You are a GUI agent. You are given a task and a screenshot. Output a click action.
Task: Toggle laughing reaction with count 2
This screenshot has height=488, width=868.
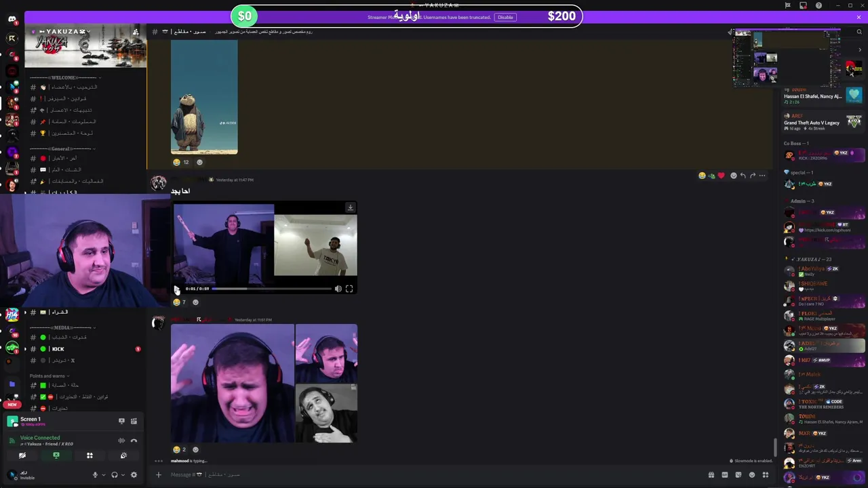[x=180, y=449]
